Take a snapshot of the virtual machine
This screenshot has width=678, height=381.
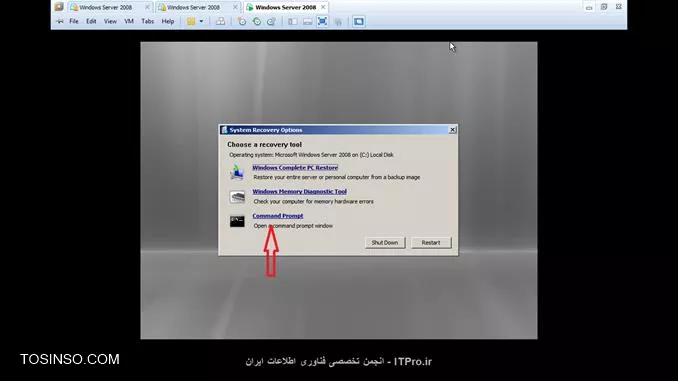point(241,22)
